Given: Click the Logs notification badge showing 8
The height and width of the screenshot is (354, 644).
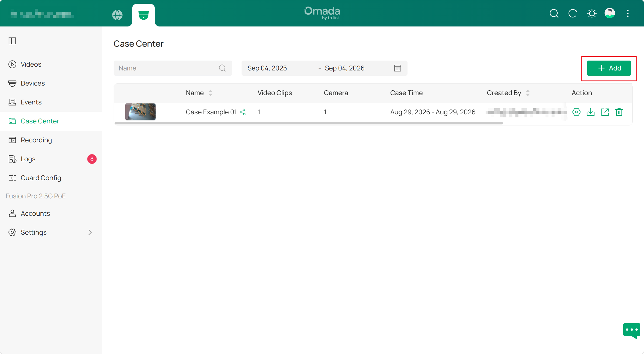Looking at the screenshot, I should 92,159.
